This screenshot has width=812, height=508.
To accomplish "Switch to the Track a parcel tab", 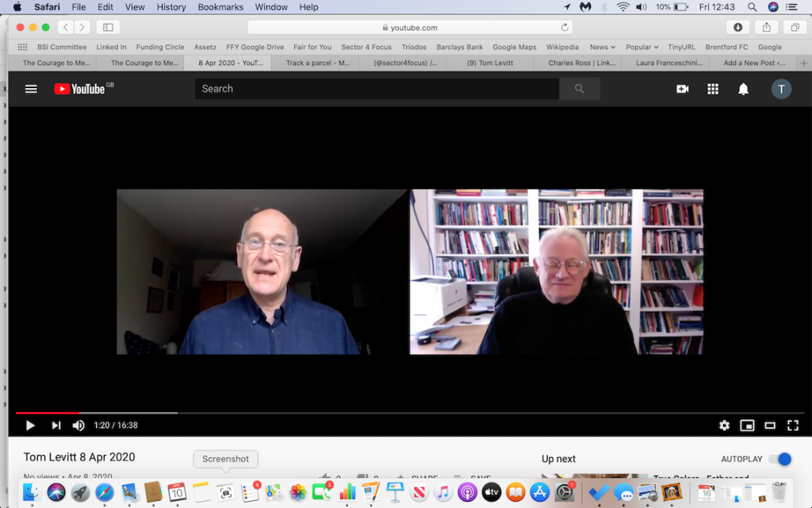I will (x=318, y=63).
